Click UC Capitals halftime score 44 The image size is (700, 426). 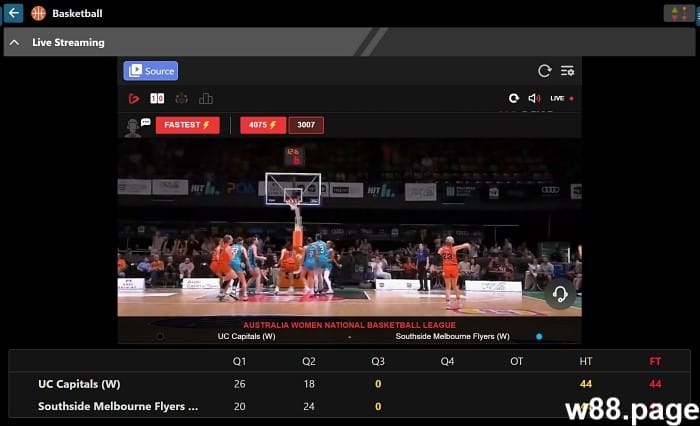click(586, 384)
